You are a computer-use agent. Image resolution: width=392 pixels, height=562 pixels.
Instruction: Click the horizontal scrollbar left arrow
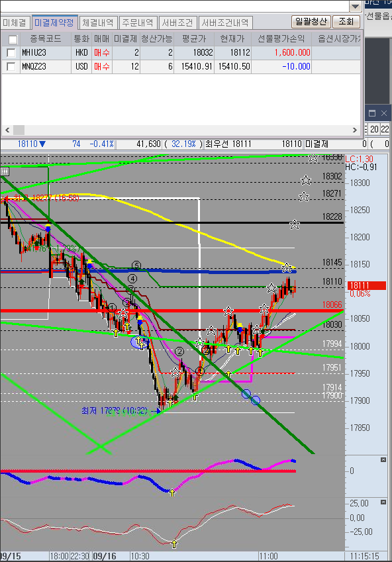pos(7,130)
